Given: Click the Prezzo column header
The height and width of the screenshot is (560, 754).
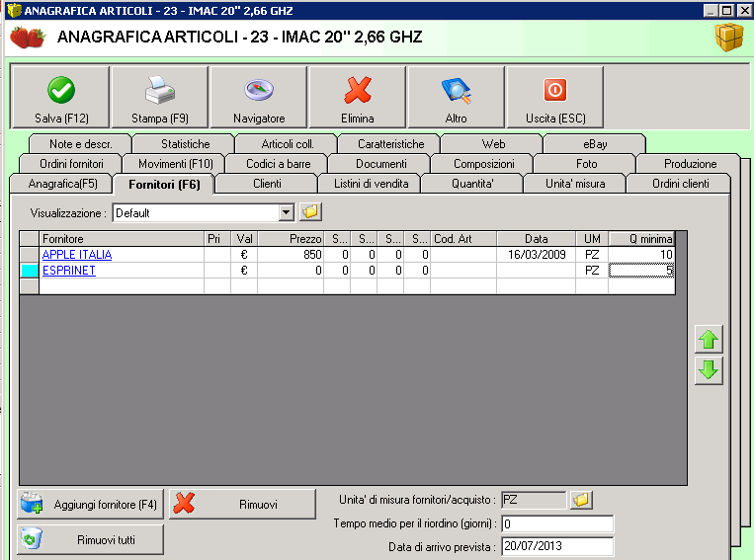Looking at the screenshot, I should pos(291,239).
